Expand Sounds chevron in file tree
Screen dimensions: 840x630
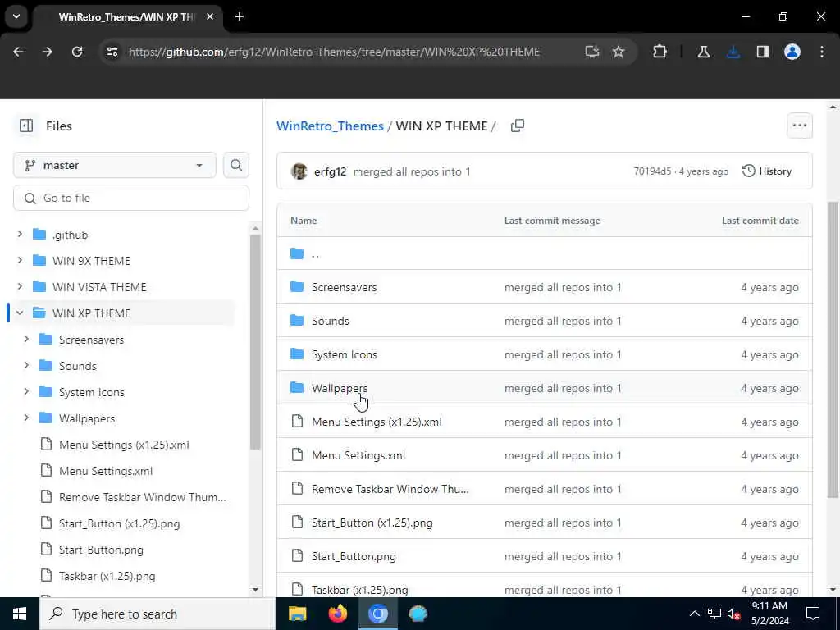[x=26, y=365]
